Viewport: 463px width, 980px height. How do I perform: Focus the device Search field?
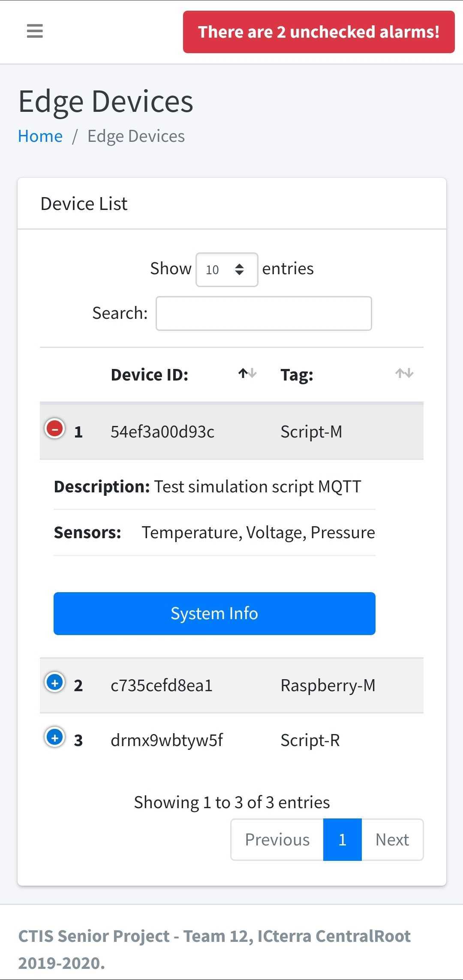click(264, 313)
